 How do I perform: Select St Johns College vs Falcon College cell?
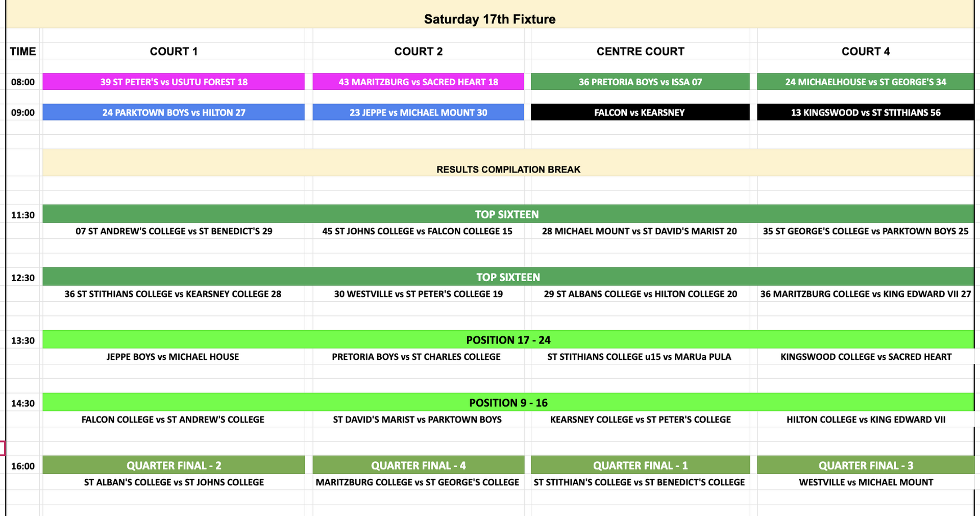417,231
